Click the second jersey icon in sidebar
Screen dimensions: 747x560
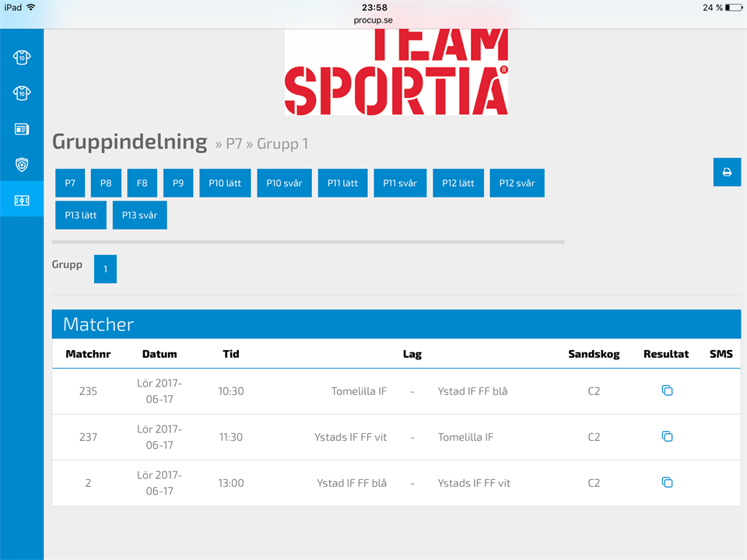coord(22,93)
